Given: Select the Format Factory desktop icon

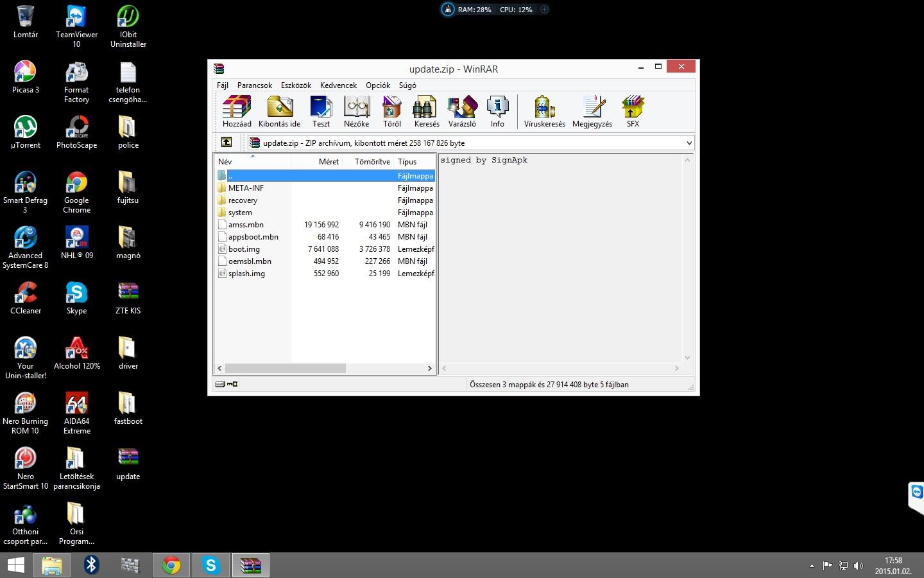Looking at the screenshot, I should click(76, 82).
